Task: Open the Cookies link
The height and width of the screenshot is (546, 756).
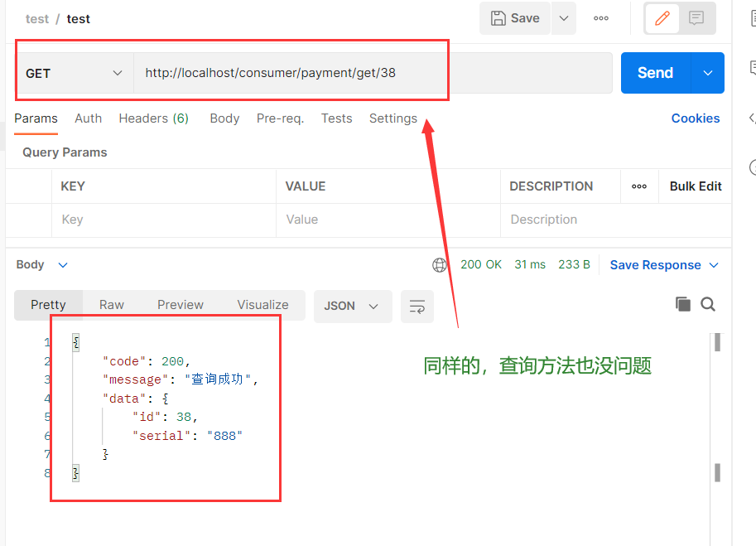Action: click(x=696, y=118)
